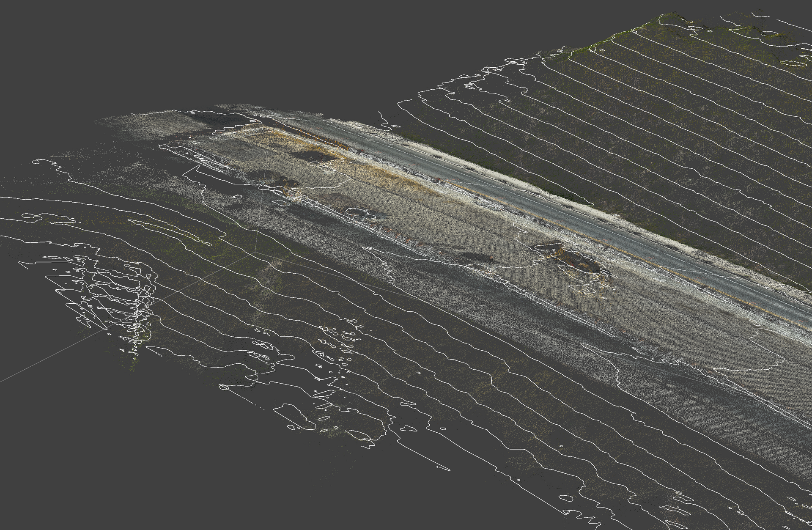Click the bounding box corner where three lines meet
Viewport: 812px width, 530px height.
(254, 253)
